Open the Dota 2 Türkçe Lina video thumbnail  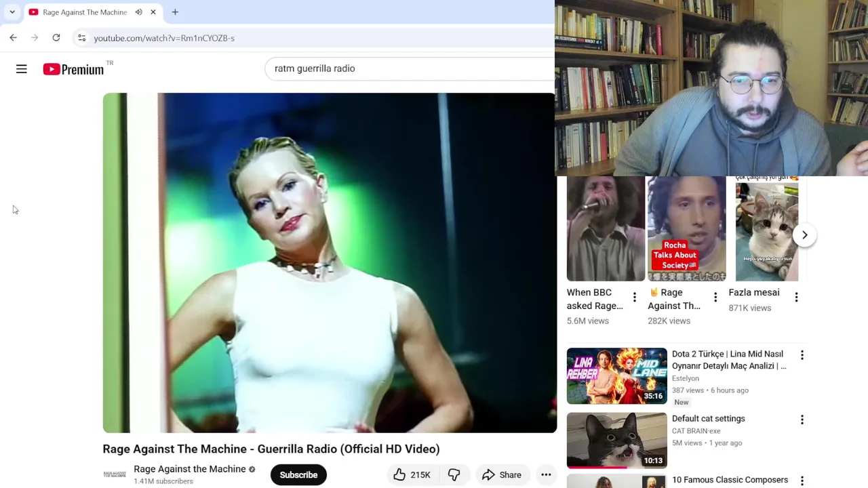pyautogui.click(x=617, y=376)
